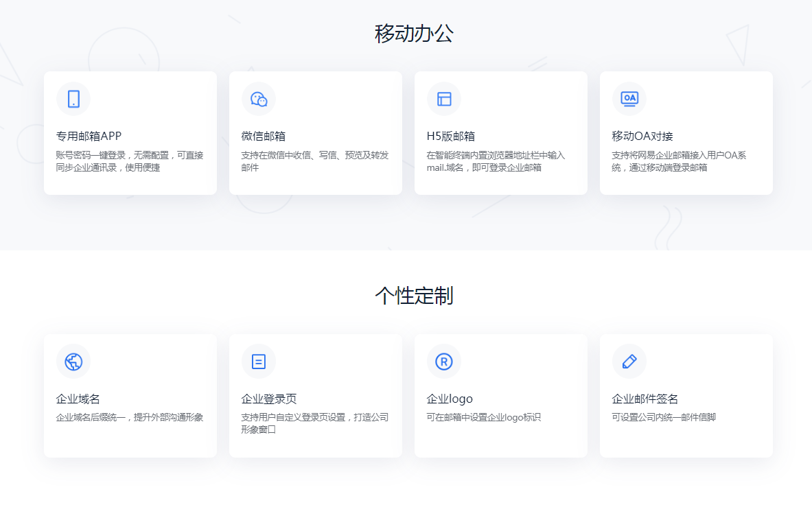Select the H5版邮箱 heading

coord(450,136)
